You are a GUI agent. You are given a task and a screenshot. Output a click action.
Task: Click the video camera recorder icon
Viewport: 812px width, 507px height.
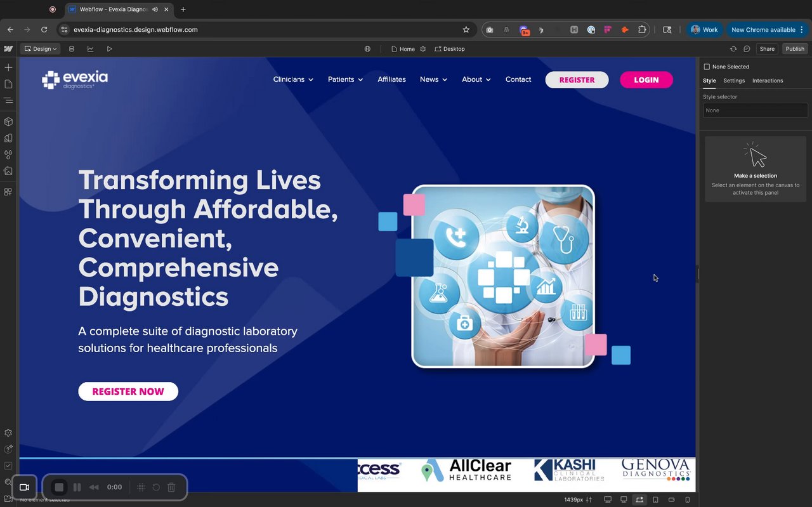point(25,487)
